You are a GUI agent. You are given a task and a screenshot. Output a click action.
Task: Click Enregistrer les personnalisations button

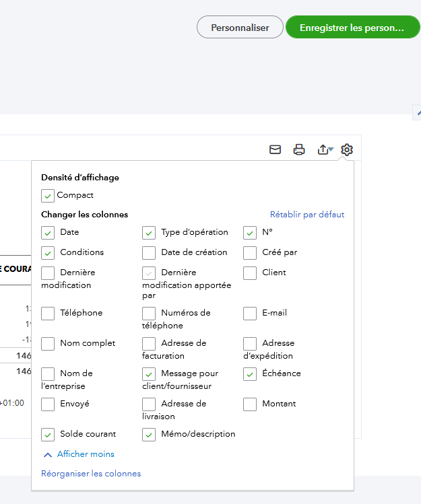pos(352,28)
